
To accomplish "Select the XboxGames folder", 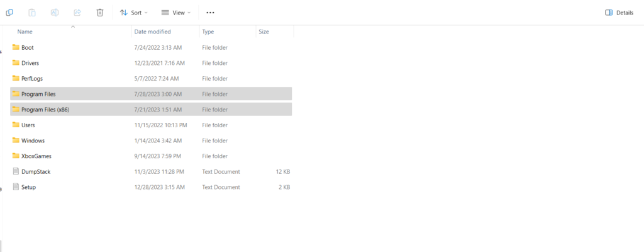I will pyautogui.click(x=35, y=156).
